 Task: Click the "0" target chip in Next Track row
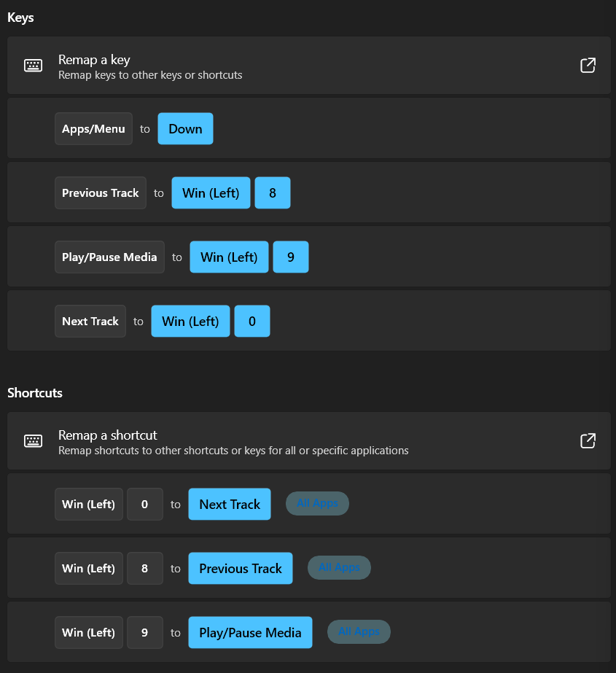252,321
